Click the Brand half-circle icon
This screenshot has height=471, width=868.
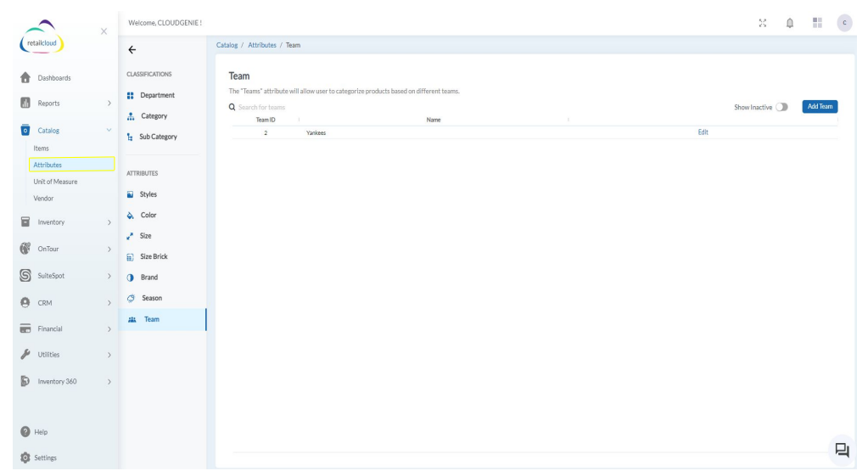130,278
